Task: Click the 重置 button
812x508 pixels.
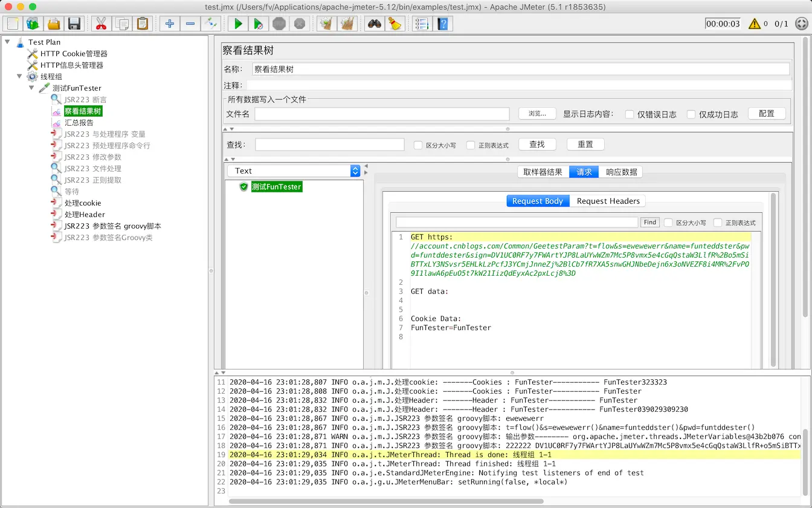Action: click(585, 145)
